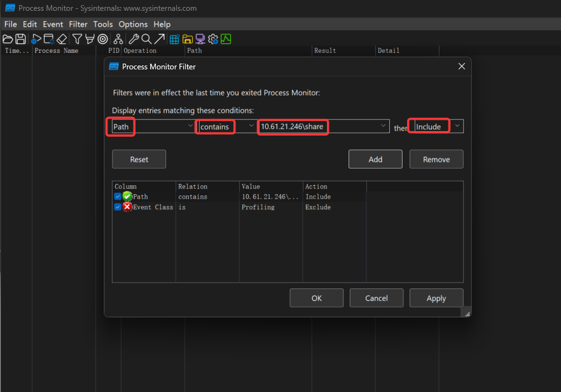
Task: Click the Clear display eraser icon
Action: [62, 39]
